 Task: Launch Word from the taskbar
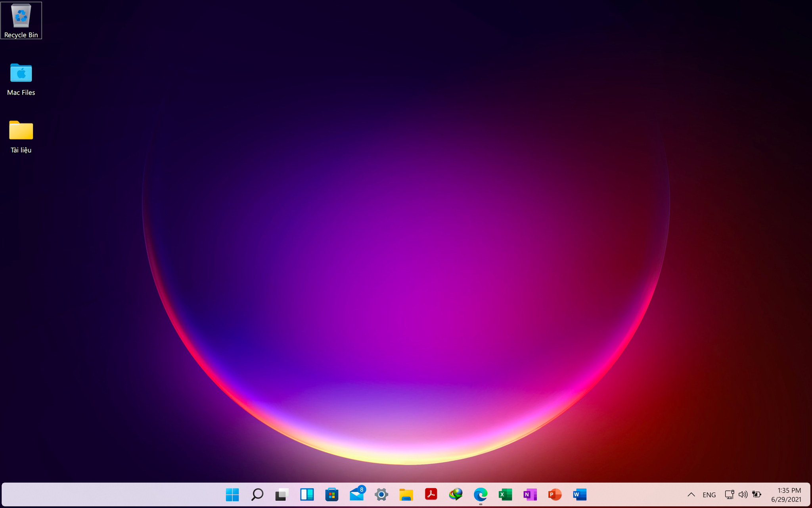coord(580,495)
